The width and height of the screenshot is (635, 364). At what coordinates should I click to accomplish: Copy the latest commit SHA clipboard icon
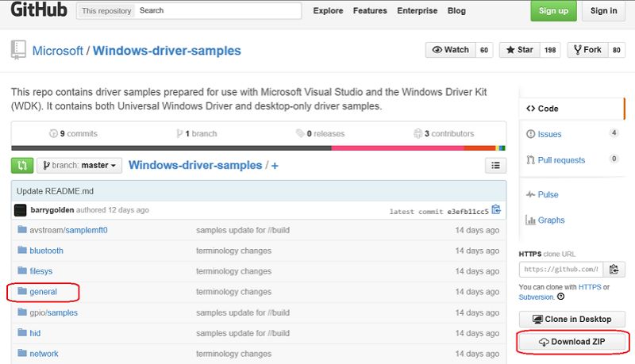496,209
